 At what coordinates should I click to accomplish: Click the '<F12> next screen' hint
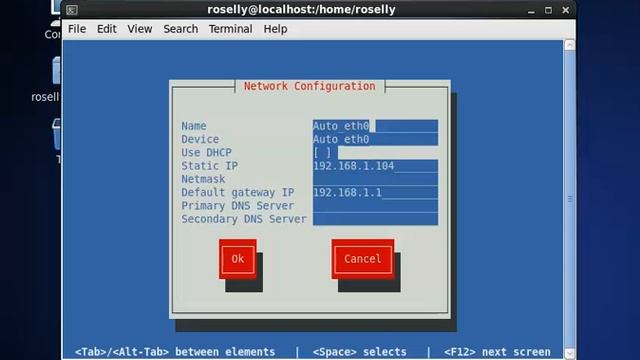497,352
